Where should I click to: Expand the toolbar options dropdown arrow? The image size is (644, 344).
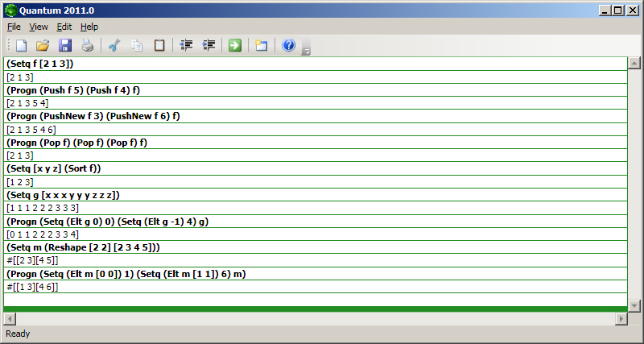pos(306,51)
